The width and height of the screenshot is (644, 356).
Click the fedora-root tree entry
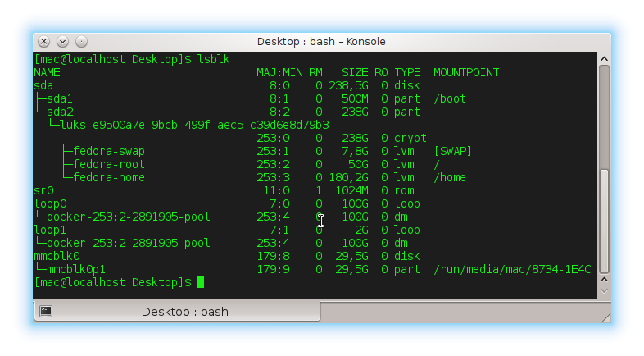click(108, 164)
